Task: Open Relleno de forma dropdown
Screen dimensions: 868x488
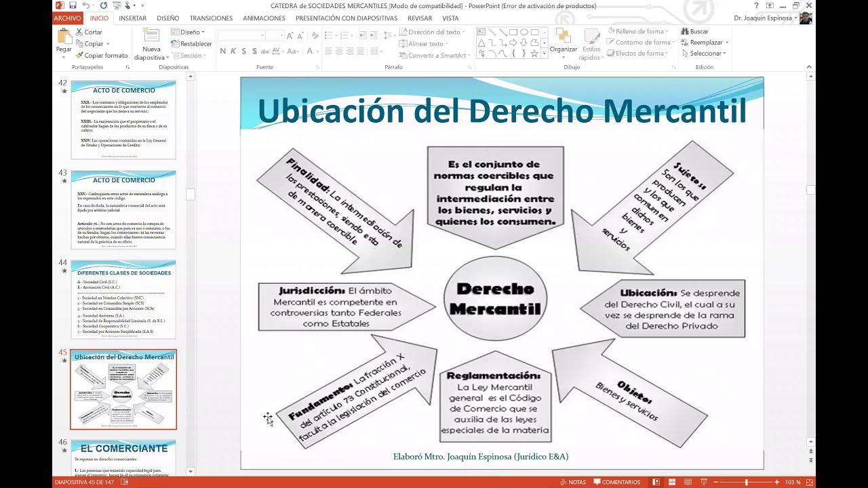Action: click(x=637, y=32)
